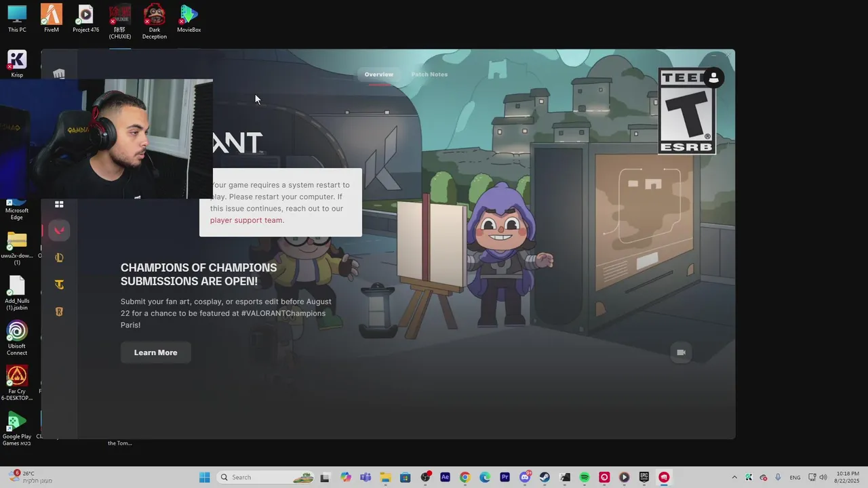This screenshot has width=868, height=488.
Task: Open the player support team link
Action: (x=247, y=220)
